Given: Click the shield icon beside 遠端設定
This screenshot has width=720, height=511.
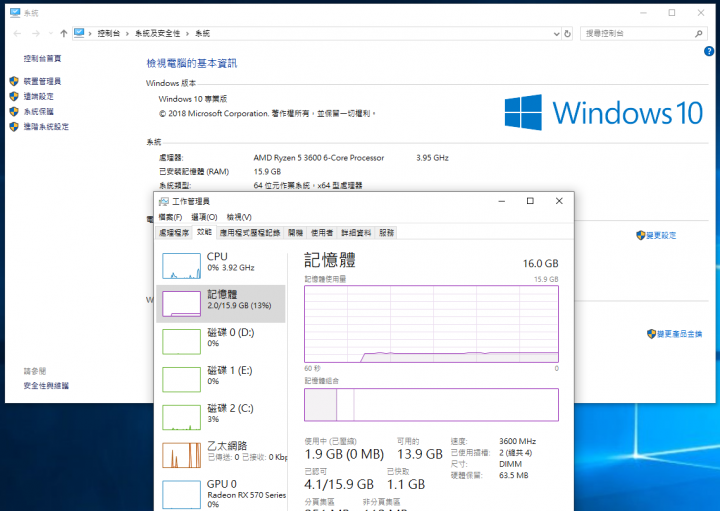Looking at the screenshot, I should 14,96.
